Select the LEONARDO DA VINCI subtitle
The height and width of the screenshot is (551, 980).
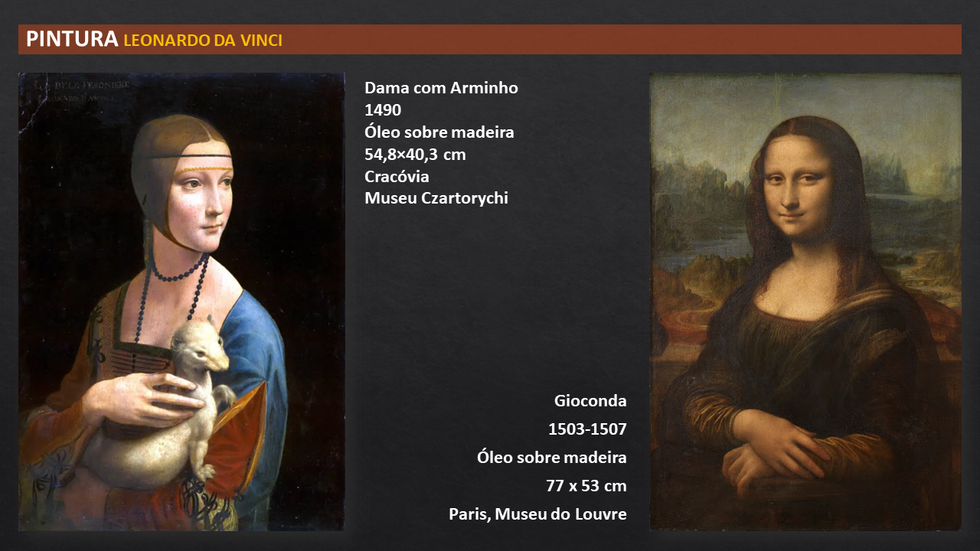point(203,41)
